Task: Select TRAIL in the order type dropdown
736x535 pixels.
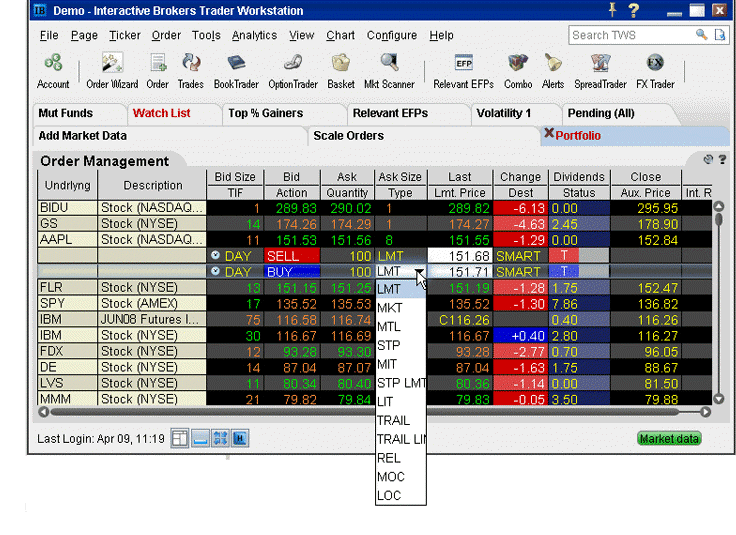Action: coord(393,420)
